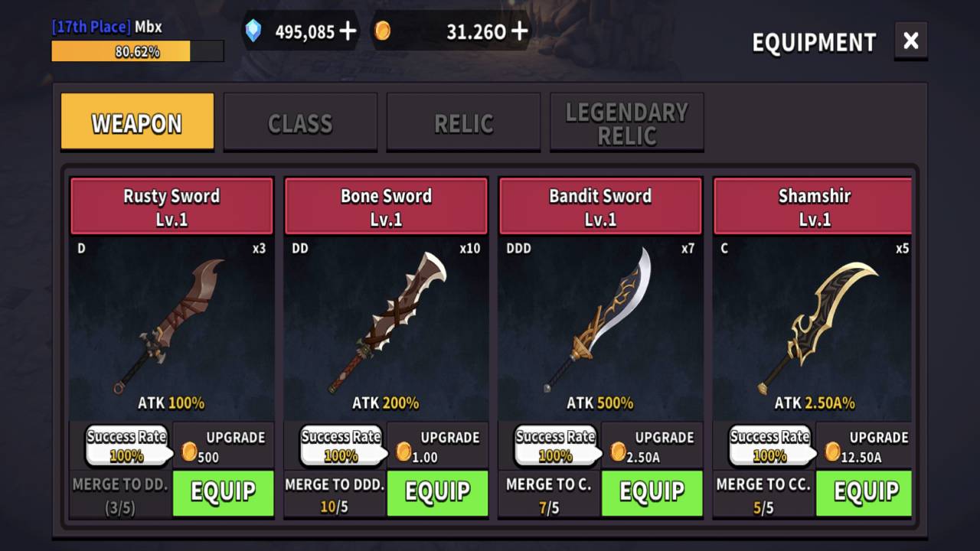Select the Weapon tab
980x551 pixels.
point(137,121)
